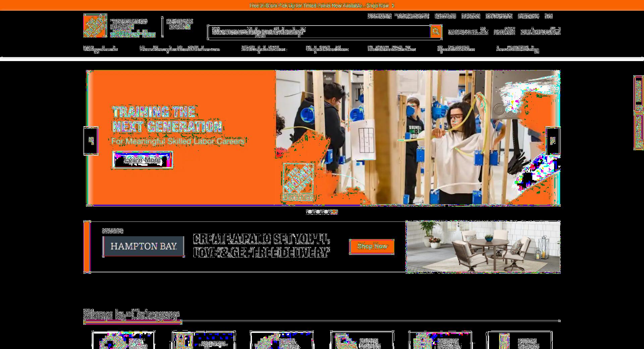Viewport: 644px width, 349px height.
Task: Open Home Decor, Furniture & Kitchenware menu
Action: [180, 49]
